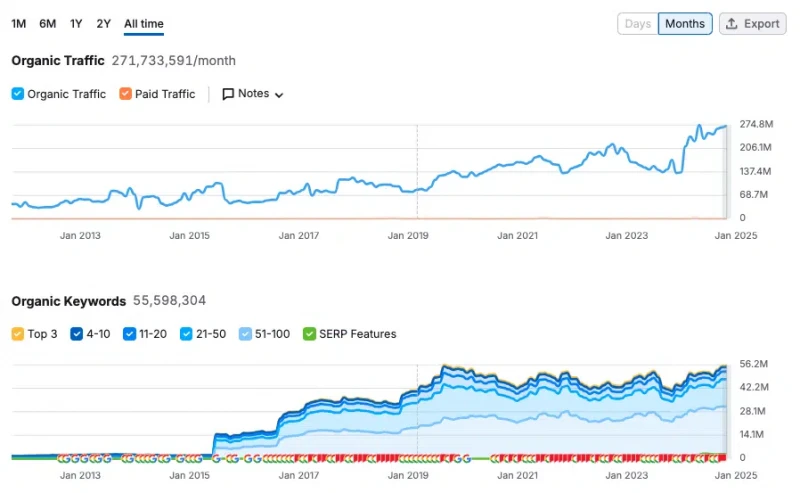Click the 28.1M keywords axis label
The width and height of the screenshot is (800, 493).
[x=753, y=411]
